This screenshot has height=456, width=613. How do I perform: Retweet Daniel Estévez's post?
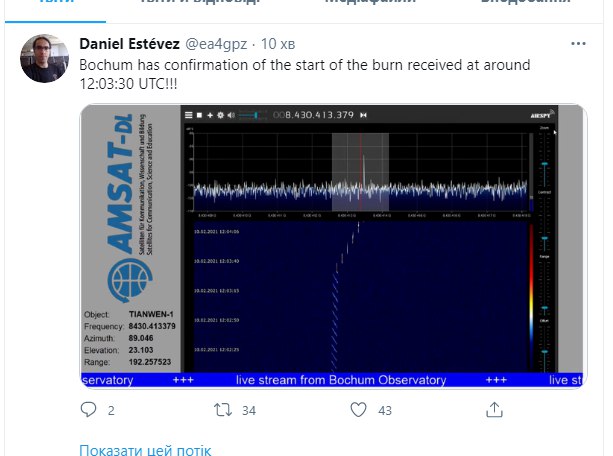click(x=223, y=410)
